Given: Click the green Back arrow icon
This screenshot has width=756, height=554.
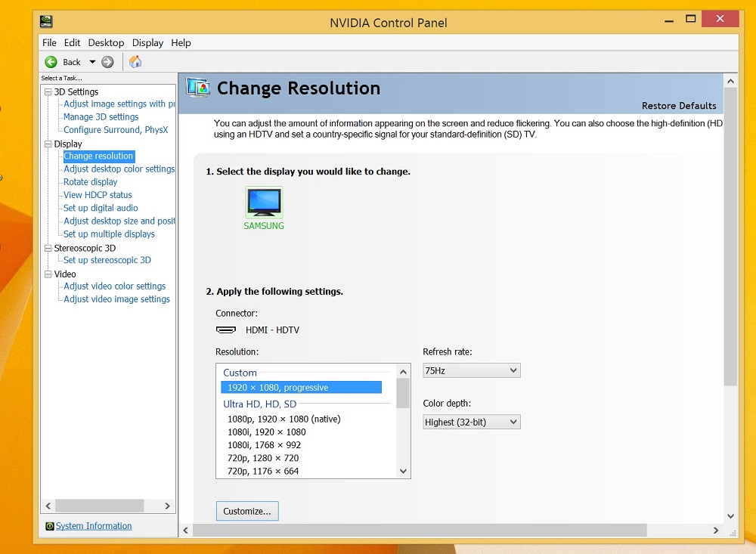Looking at the screenshot, I should coord(51,62).
